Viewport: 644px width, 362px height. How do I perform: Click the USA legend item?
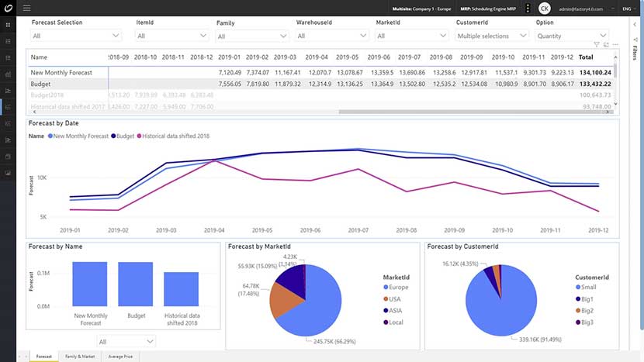coord(392,298)
